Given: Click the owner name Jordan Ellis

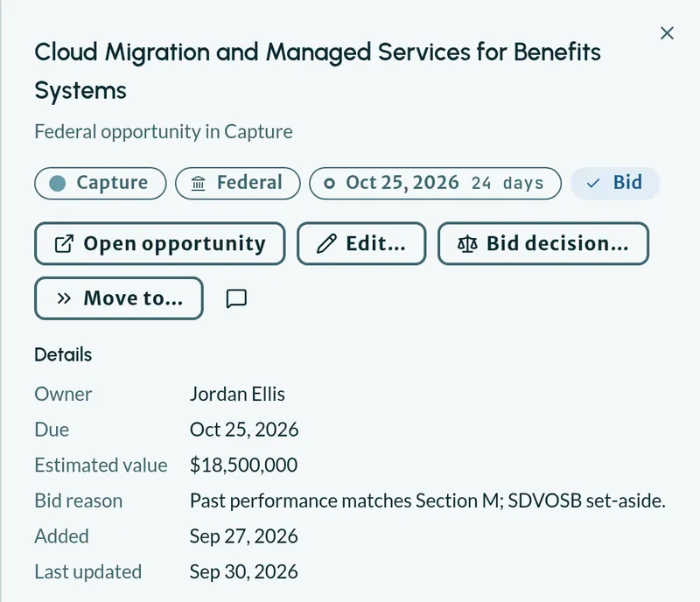Looking at the screenshot, I should 237,395.
